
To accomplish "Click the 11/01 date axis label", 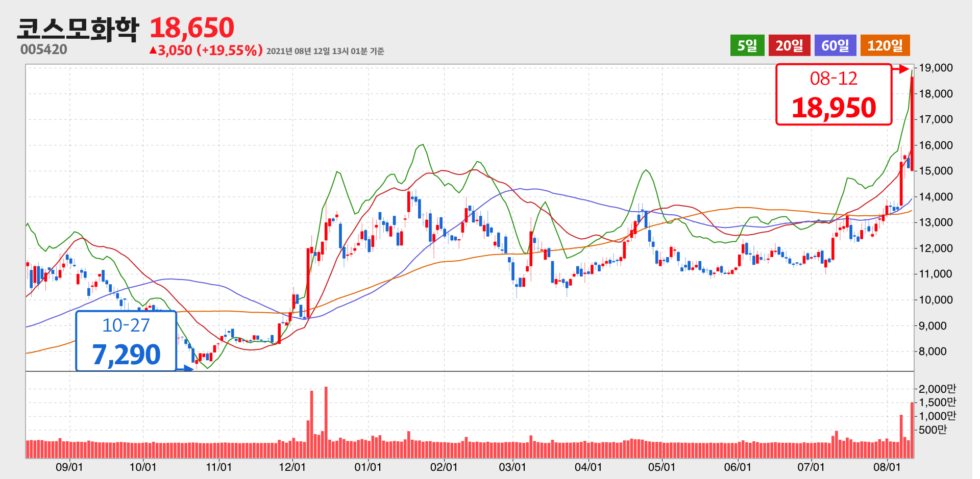I will pyautogui.click(x=218, y=467).
